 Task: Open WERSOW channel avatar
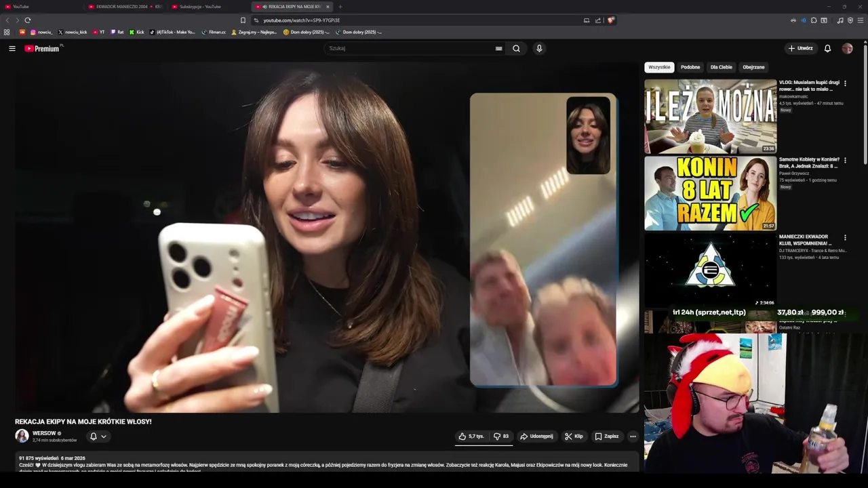point(22,436)
